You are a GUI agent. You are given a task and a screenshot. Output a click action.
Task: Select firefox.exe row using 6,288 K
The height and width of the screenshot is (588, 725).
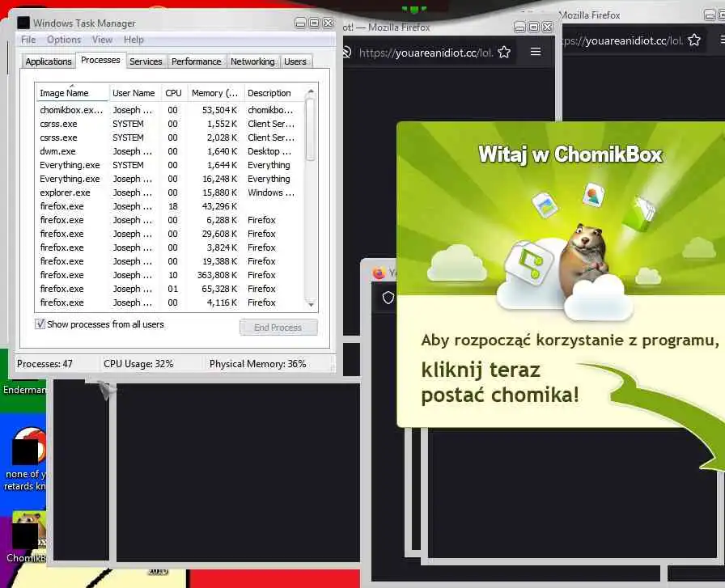click(170, 220)
